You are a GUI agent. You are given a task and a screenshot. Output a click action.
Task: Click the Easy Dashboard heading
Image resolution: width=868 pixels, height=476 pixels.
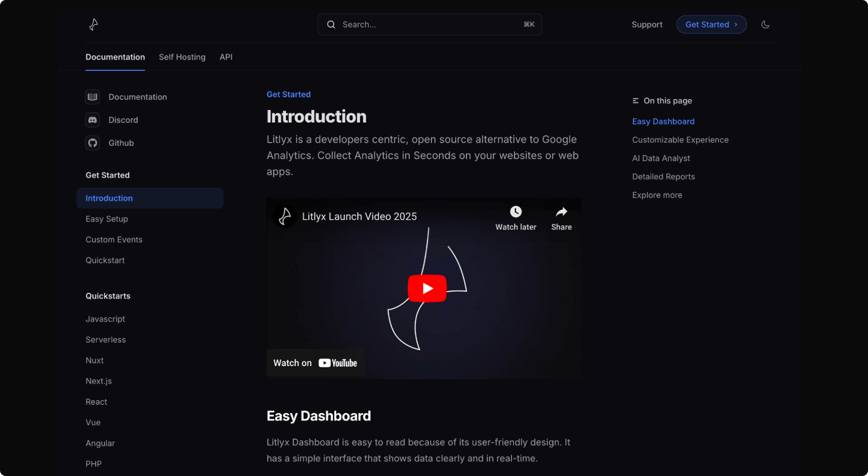319,416
